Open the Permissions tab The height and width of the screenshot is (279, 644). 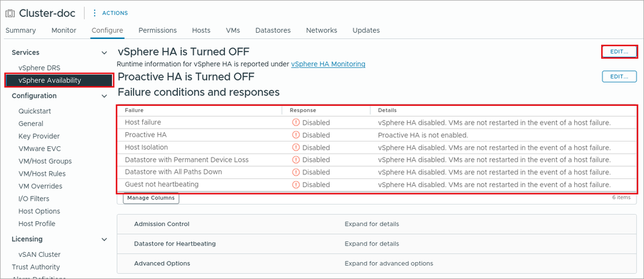point(157,30)
